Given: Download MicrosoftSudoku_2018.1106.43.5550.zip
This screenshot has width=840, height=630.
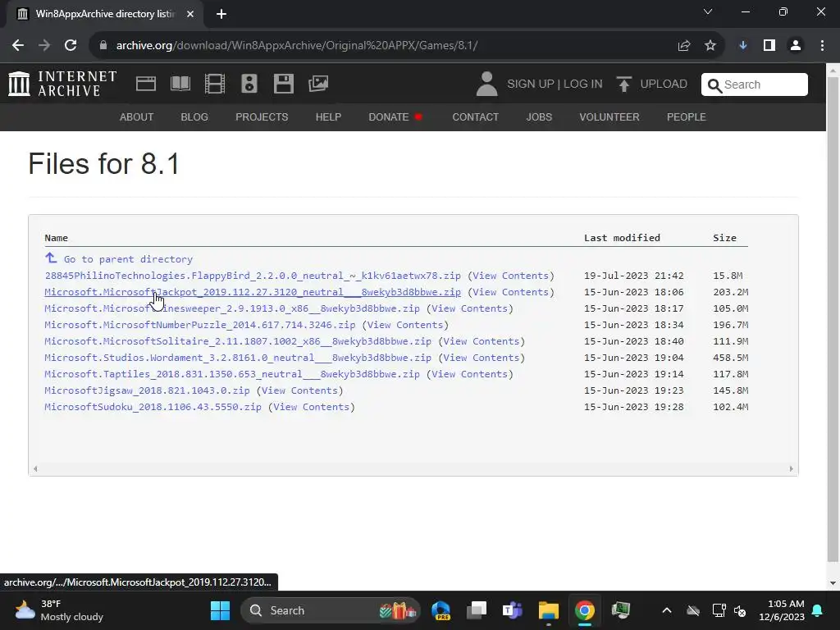Looking at the screenshot, I should click(153, 407).
